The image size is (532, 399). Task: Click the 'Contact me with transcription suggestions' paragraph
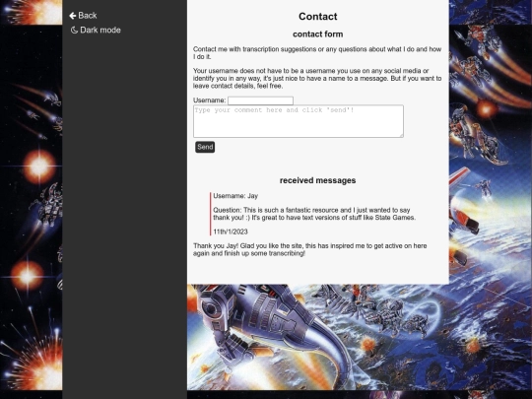tap(317, 53)
